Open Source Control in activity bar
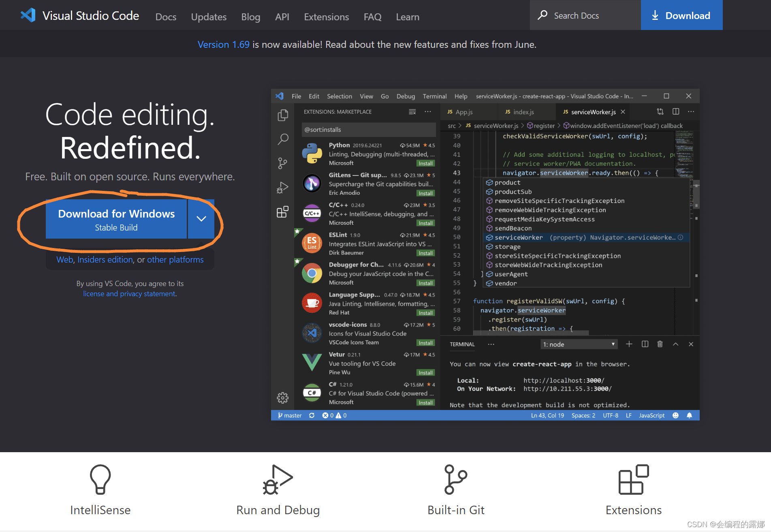Viewport: 771px width, 532px height. (282, 163)
